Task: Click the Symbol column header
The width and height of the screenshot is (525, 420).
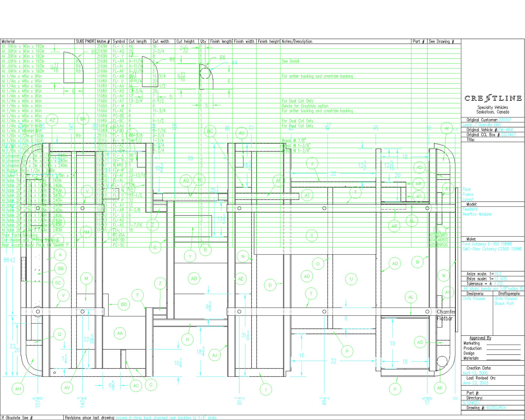Action: pos(119,41)
